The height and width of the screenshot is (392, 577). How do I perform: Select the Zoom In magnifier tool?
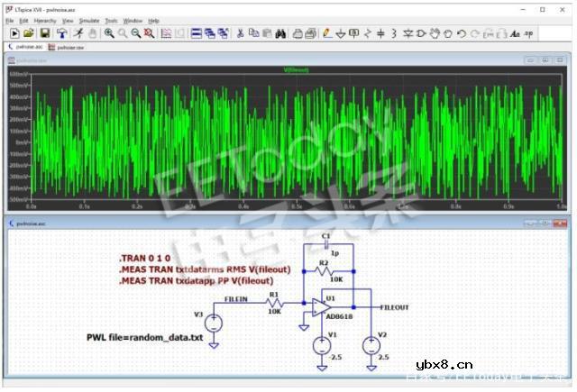tap(108, 33)
